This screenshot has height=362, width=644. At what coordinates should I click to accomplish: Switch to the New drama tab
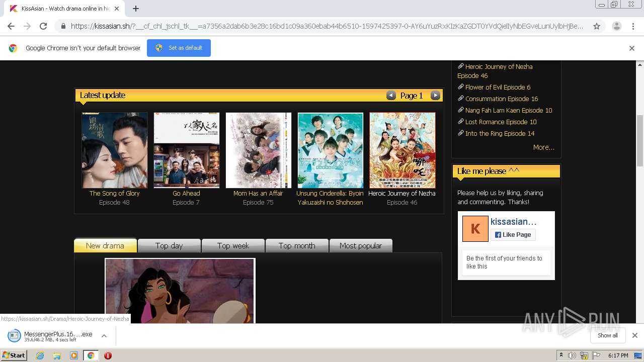pyautogui.click(x=105, y=245)
